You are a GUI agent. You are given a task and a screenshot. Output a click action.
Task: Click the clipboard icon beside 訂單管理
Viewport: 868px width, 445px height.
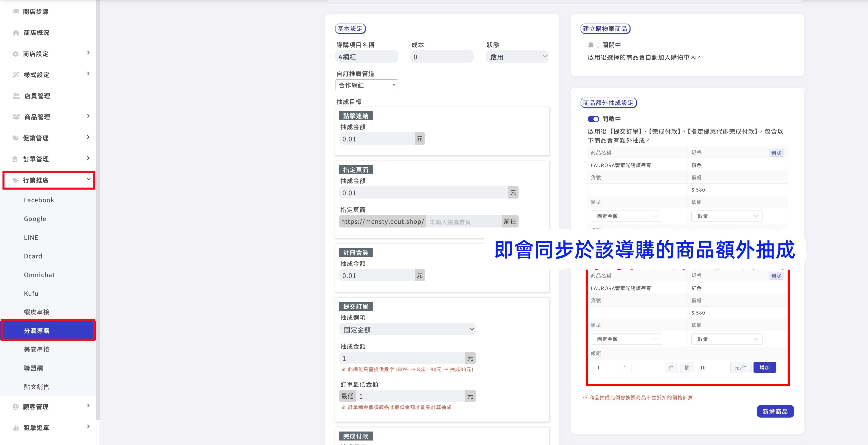point(15,159)
